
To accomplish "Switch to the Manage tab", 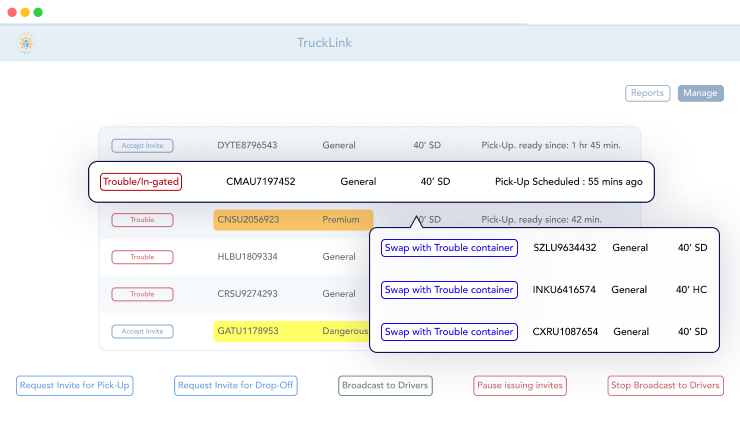I will tap(700, 93).
